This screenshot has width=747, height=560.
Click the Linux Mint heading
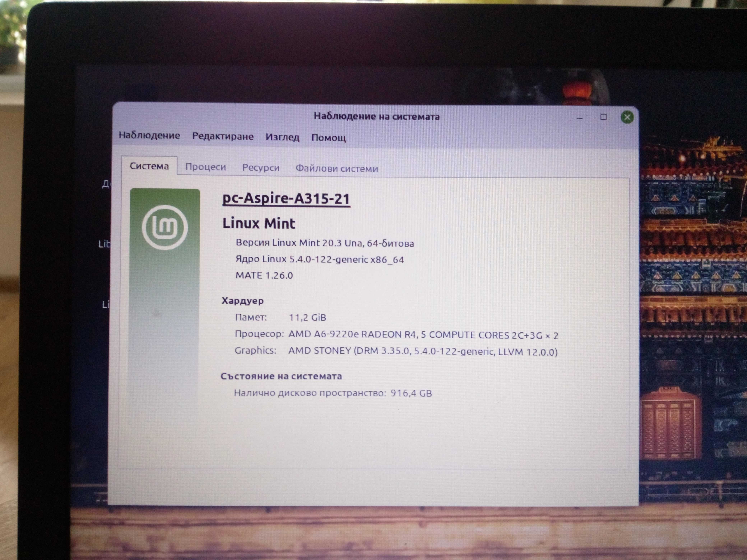(259, 223)
